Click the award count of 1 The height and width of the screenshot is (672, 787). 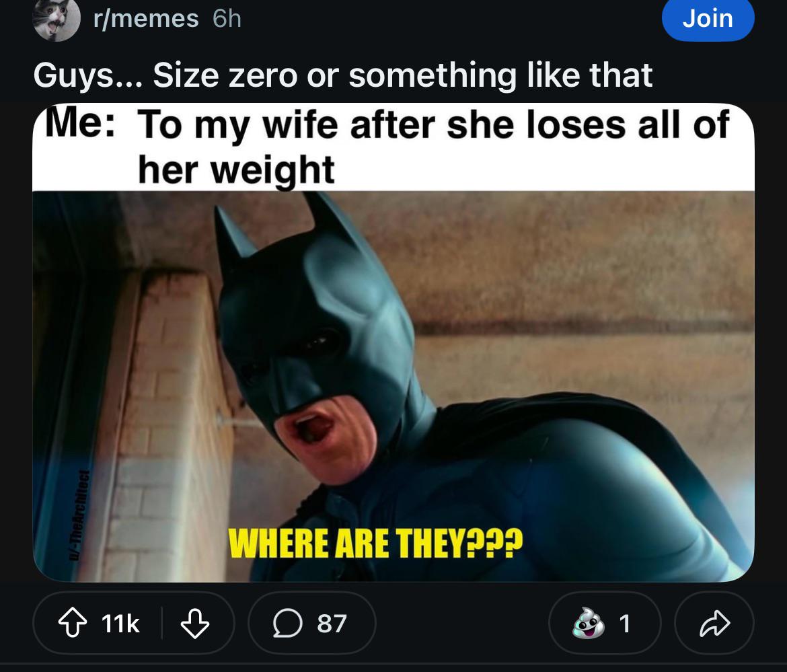[x=624, y=624]
